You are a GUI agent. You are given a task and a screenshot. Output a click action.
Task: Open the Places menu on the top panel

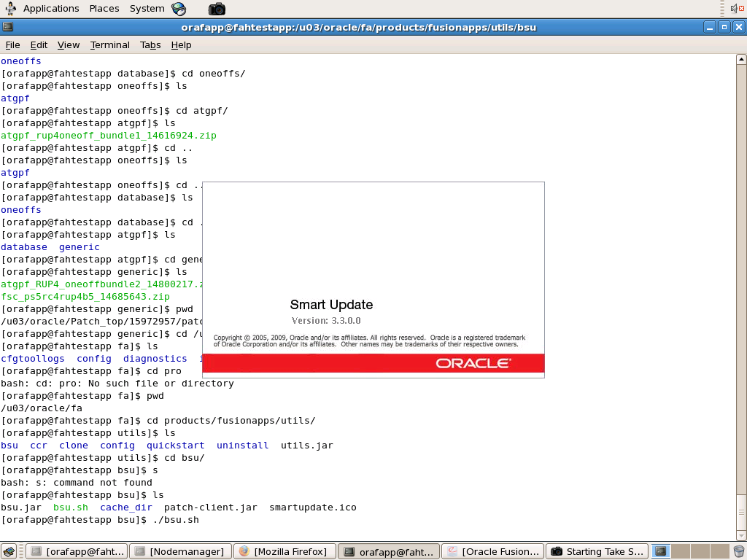pyautogui.click(x=104, y=9)
